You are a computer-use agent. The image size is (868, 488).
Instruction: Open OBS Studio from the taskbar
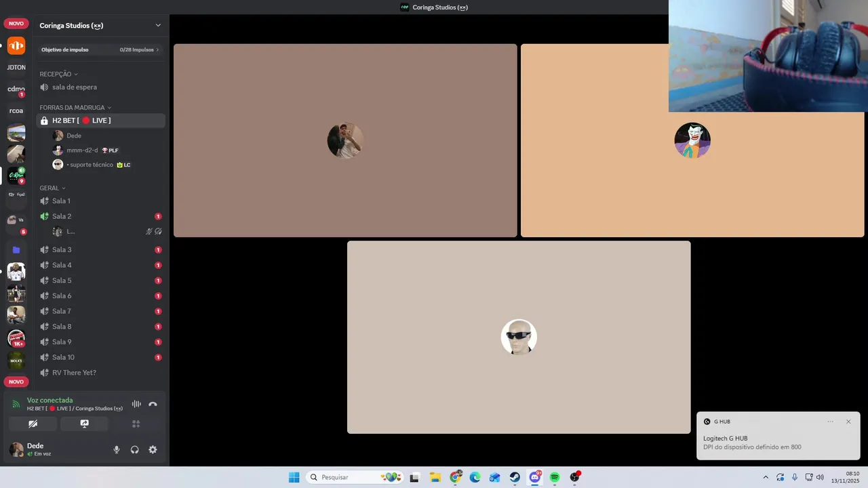575,477
